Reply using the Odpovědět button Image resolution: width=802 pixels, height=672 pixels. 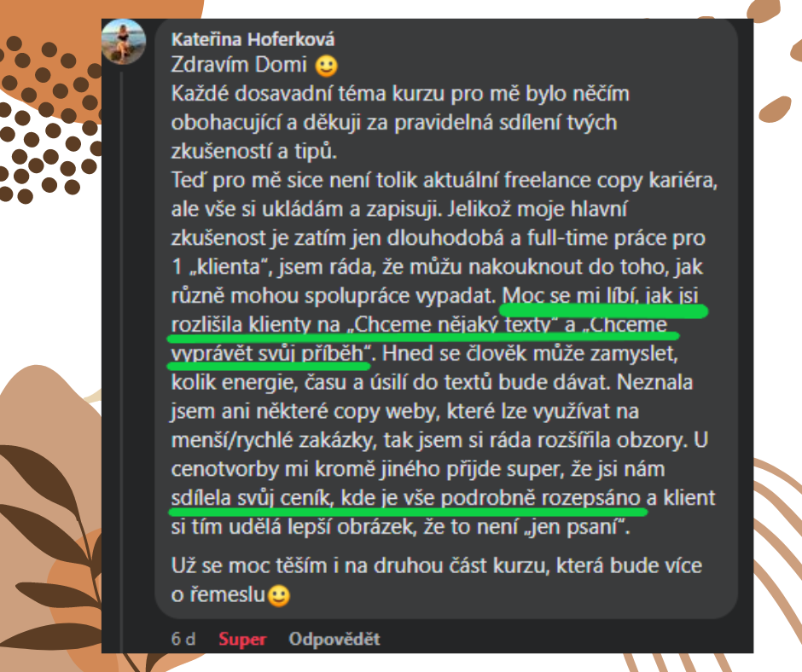(x=334, y=639)
